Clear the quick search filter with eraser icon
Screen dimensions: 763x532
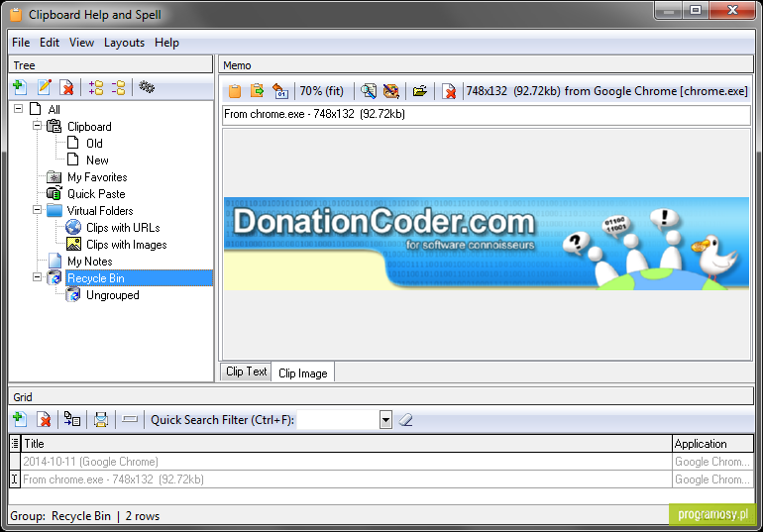tap(406, 420)
